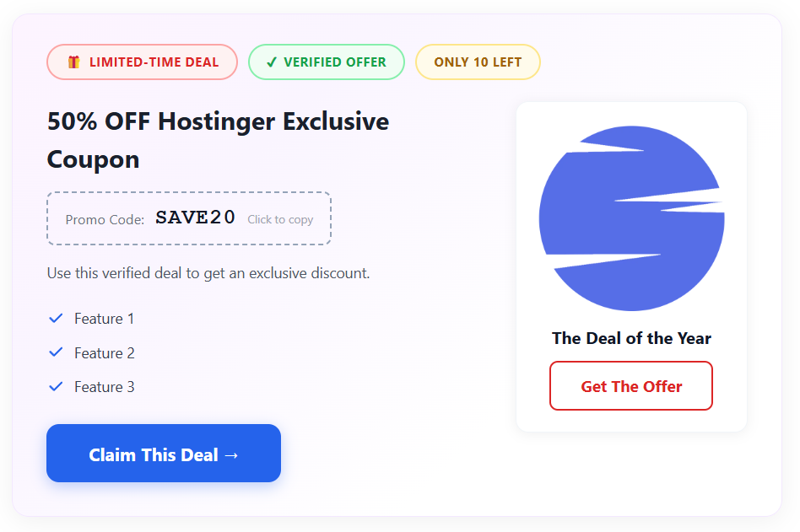Click the Claim This Deal button
This screenshot has width=800, height=532.
tap(163, 454)
